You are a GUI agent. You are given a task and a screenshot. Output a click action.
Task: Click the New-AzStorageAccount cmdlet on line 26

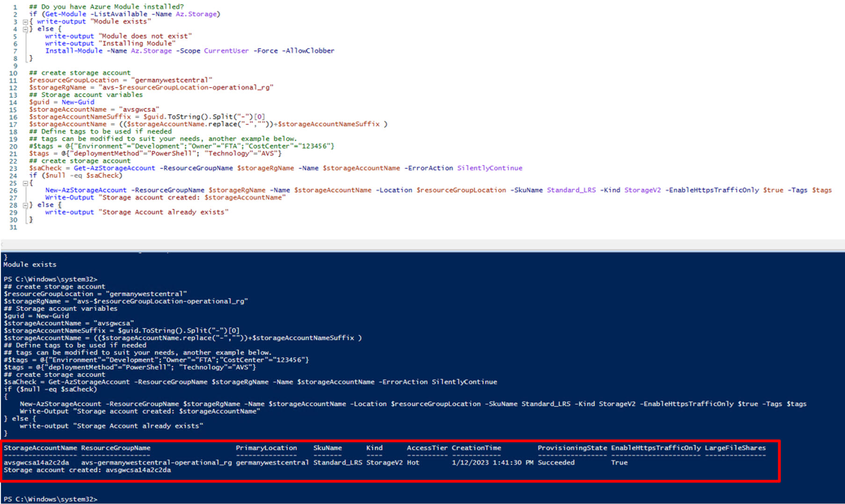(86, 190)
